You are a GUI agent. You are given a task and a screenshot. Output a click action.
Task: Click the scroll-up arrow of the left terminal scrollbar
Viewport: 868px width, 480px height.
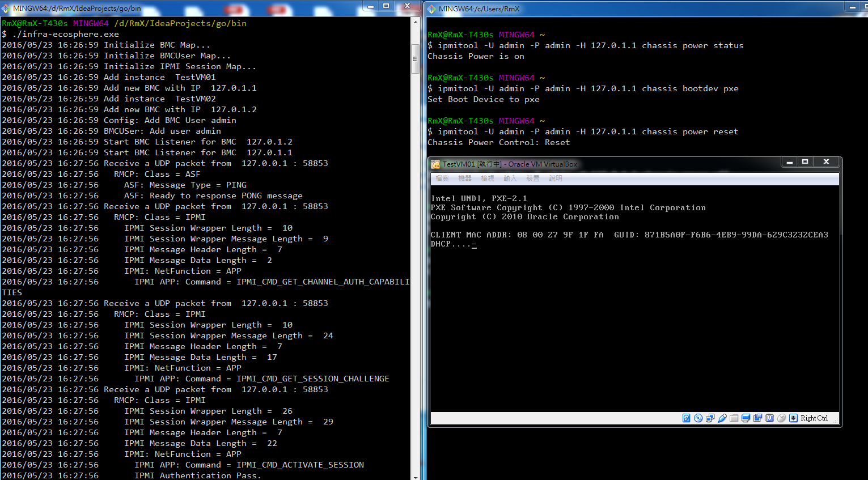[x=416, y=22]
